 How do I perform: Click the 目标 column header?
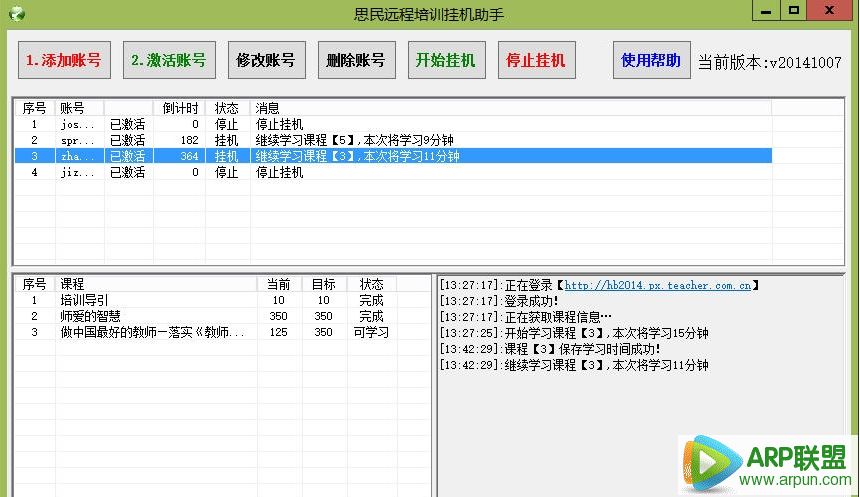(324, 284)
